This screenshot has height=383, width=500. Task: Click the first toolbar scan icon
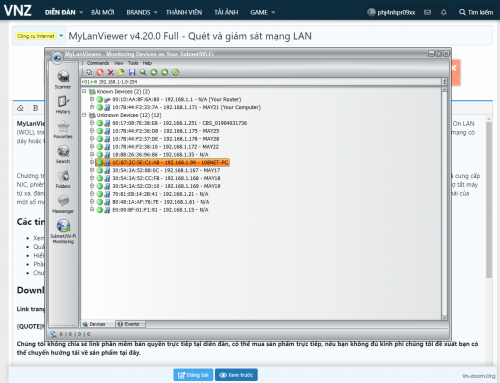pos(89,72)
